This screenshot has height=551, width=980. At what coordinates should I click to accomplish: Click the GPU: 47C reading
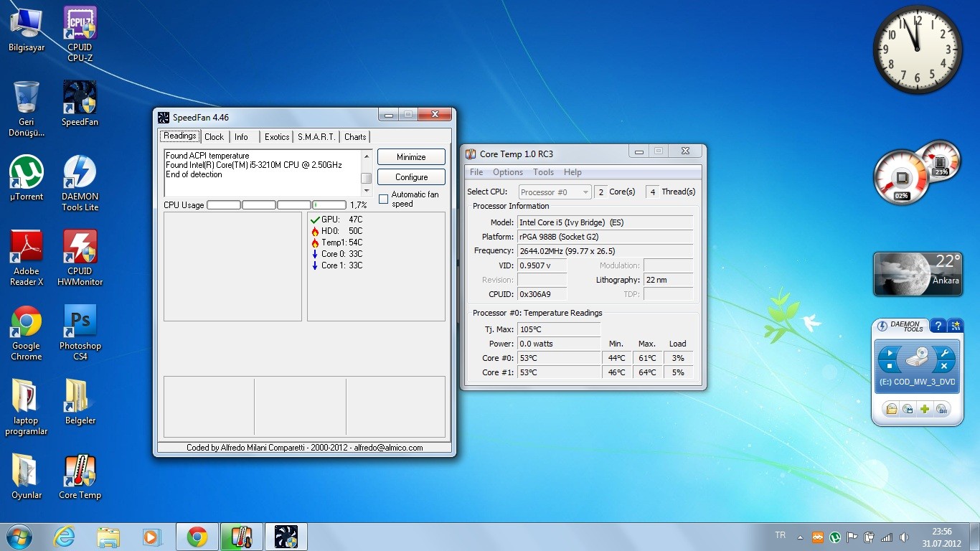336,220
